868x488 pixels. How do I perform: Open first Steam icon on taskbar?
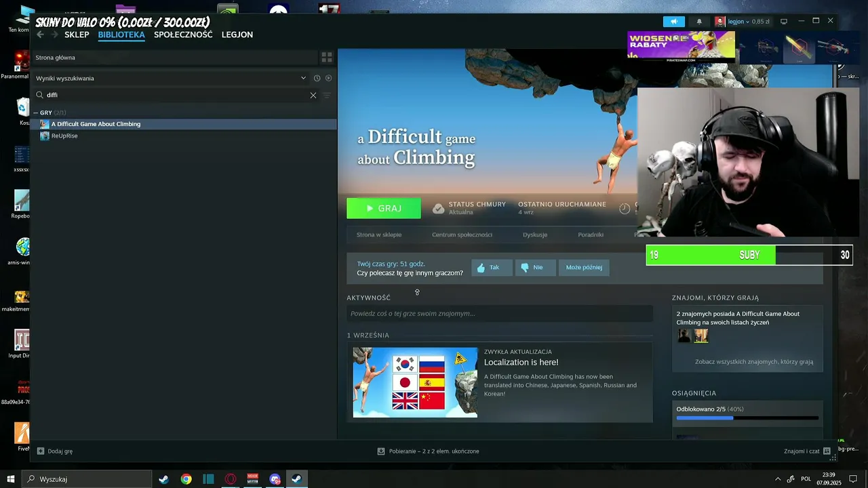(x=163, y=479)
